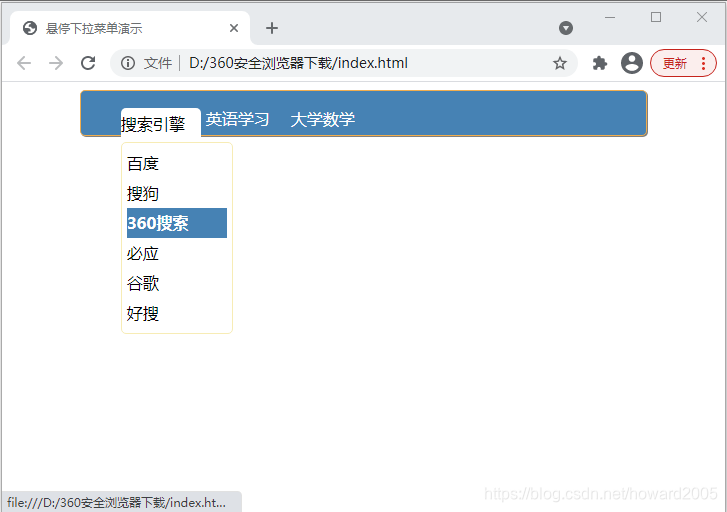
Task: Minimize the browser window
Action: pyautogui.click(x=610, y=18)
